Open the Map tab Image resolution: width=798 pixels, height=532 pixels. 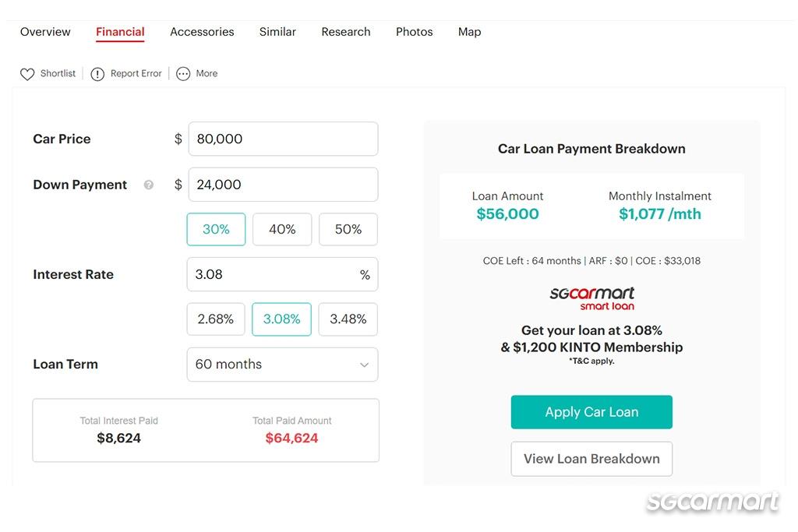click(x=469, y=31)
